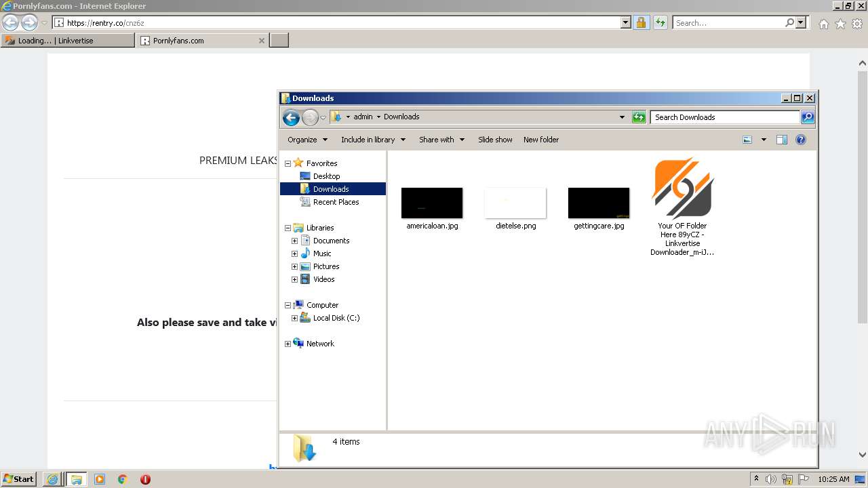Open IE home page icon
The height and width of the screenshot is (488, 868).
pyautogui.click(x=823, y=24)
